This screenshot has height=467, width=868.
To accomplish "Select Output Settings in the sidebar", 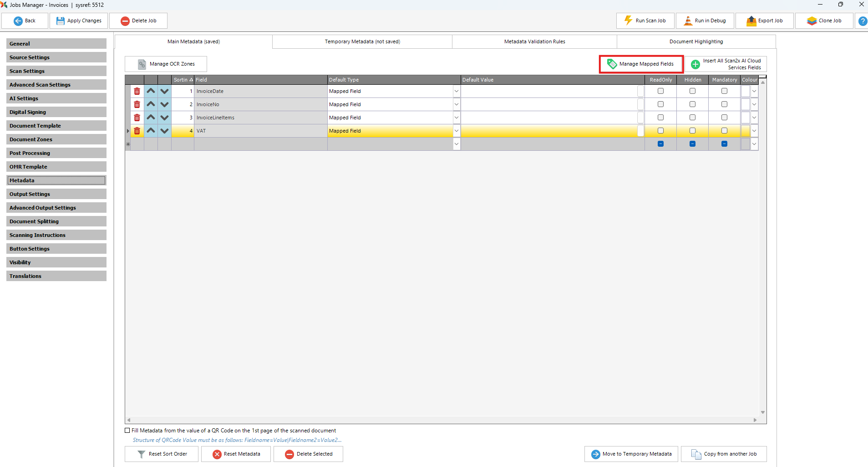I will [x=56, y=194].
